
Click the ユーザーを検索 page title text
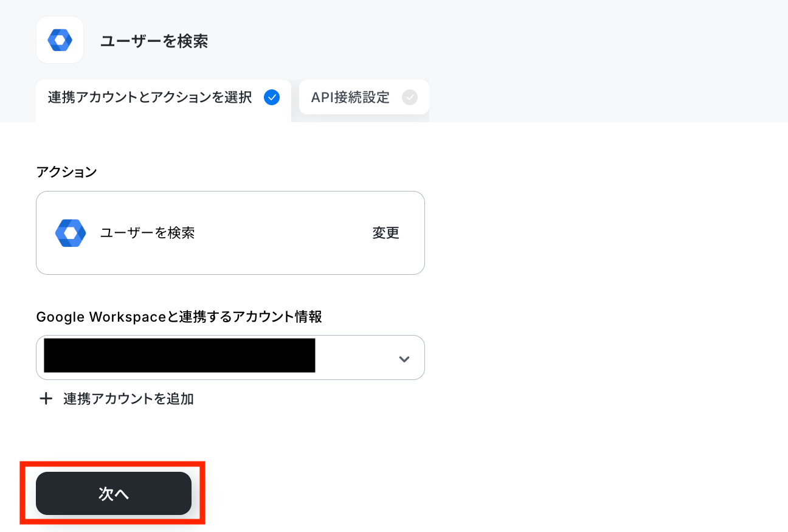[x=154, y=41]
